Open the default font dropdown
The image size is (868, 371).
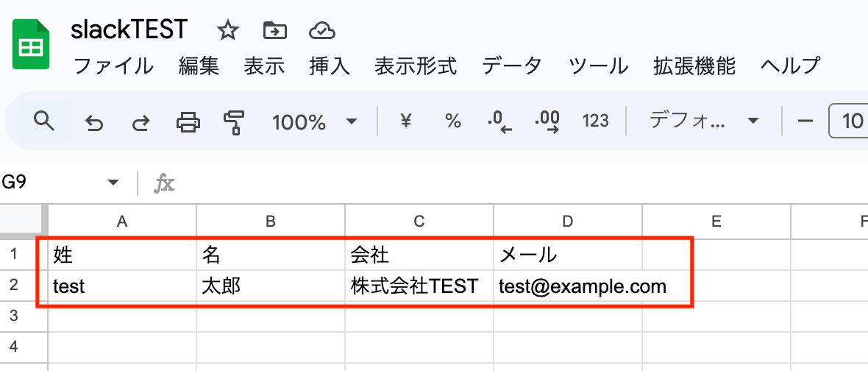[x=703, y=121]
